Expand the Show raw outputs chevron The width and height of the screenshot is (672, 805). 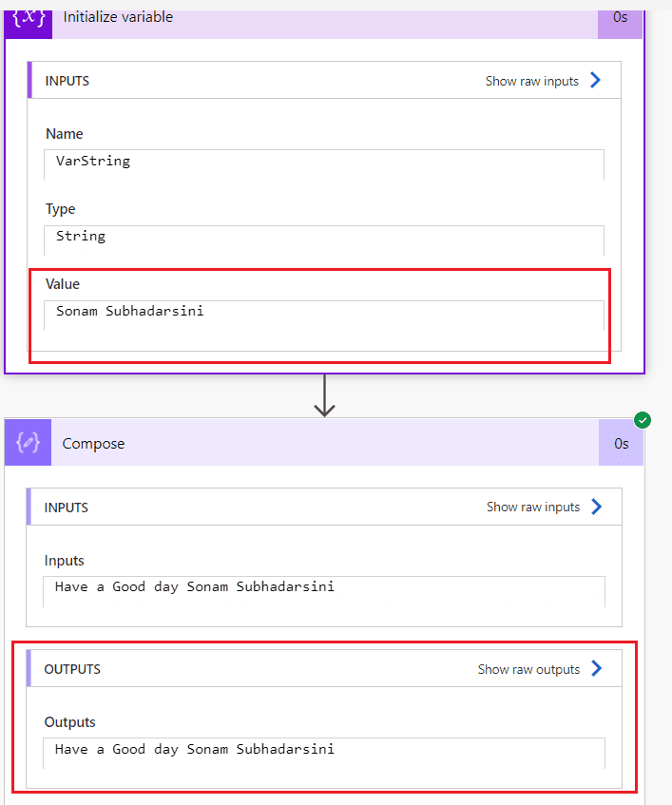pyautogui.click(x=596, y=668)
